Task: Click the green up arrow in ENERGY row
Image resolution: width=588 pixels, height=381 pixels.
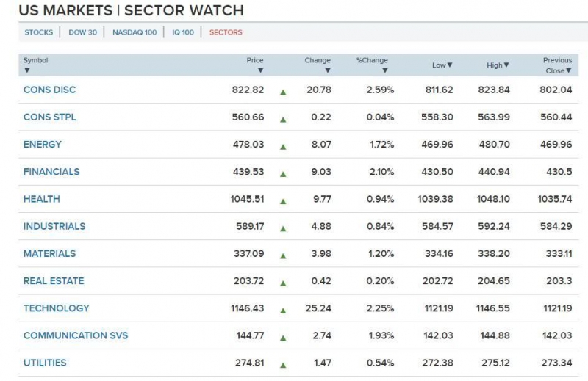Action: click(282, 145)
